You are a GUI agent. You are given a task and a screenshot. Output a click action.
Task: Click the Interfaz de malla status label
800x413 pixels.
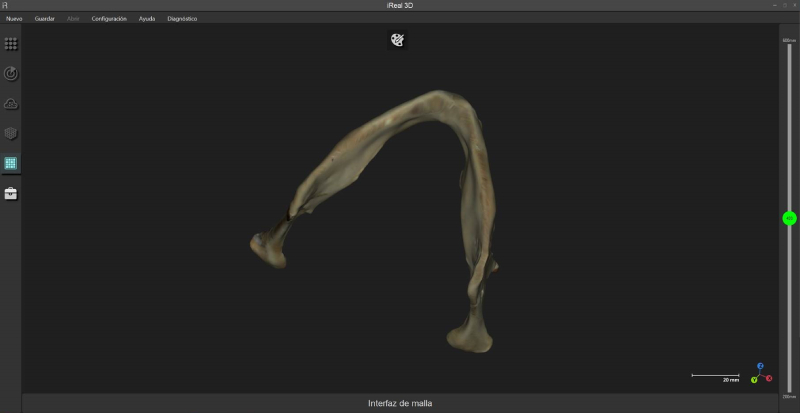(400, 403)
